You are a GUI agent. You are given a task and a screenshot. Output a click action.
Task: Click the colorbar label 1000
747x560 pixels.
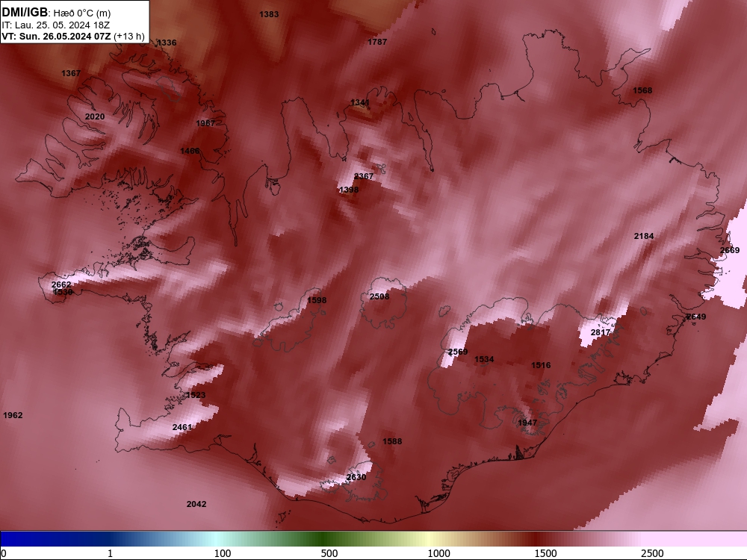[438, 553]
